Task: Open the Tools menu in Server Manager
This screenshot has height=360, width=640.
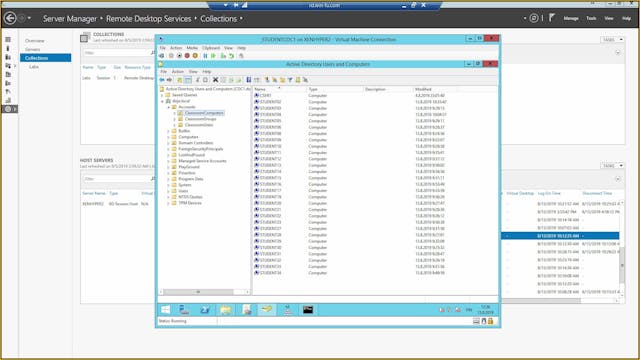Action: (591, 18)
